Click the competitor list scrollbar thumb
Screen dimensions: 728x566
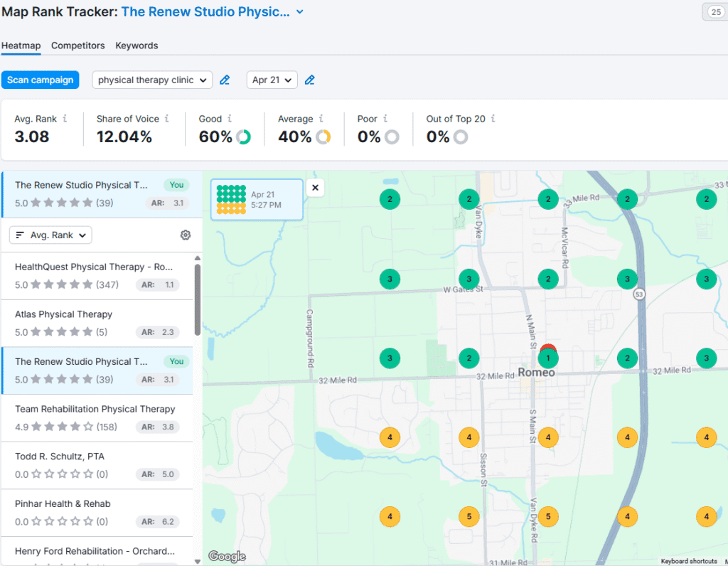pyautogui.click(x=198, y=299)
